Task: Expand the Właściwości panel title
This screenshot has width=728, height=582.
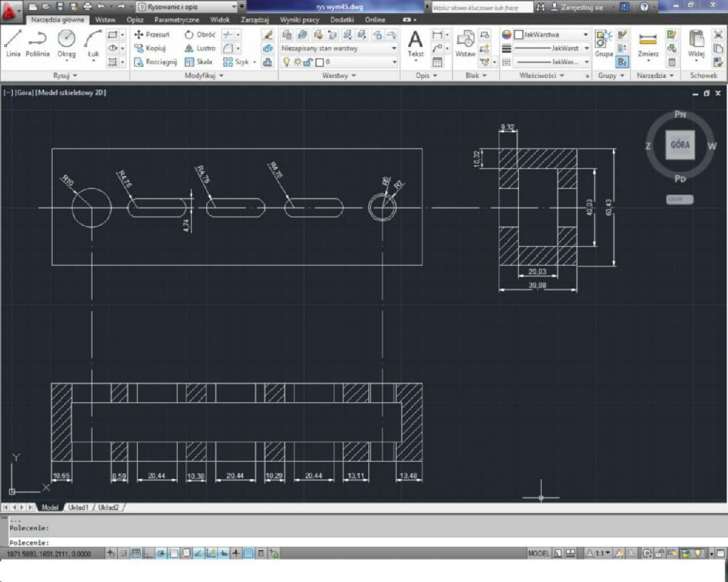Action: tap(541, 75)
